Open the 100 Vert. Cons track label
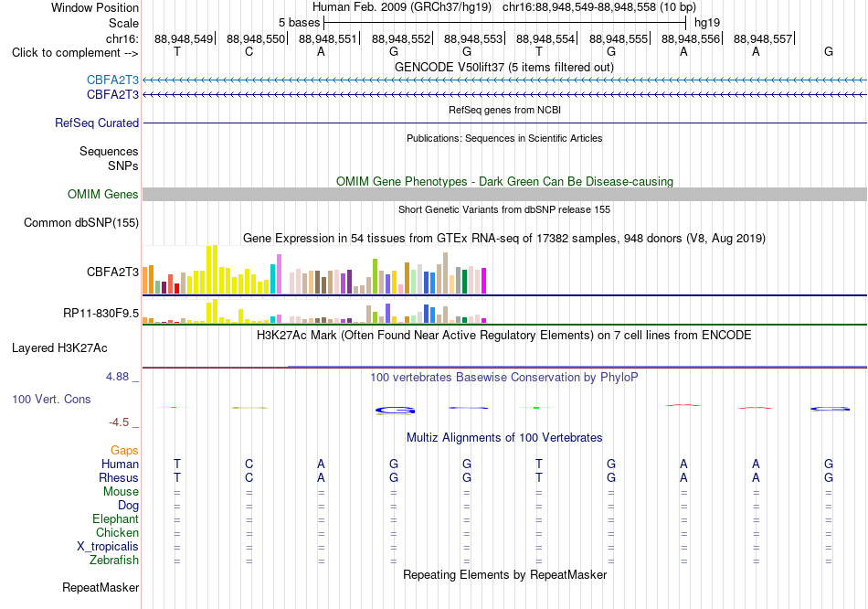 (51, 399)
